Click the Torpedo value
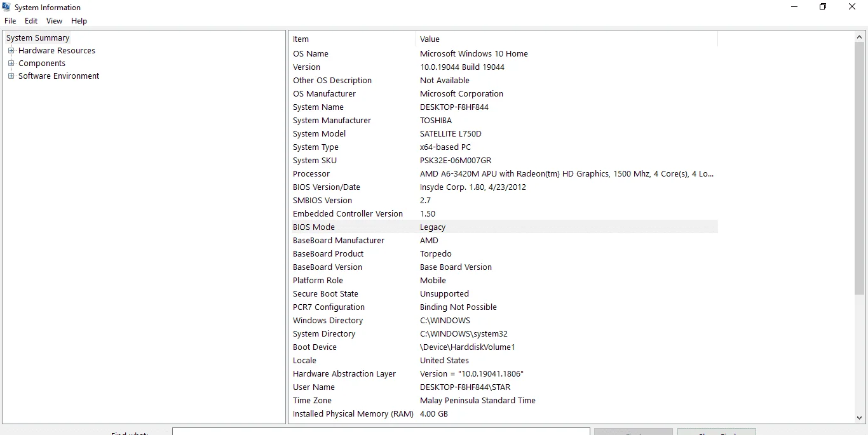The width and height of the screenshot is (868, 435). [x=436, y=254]
